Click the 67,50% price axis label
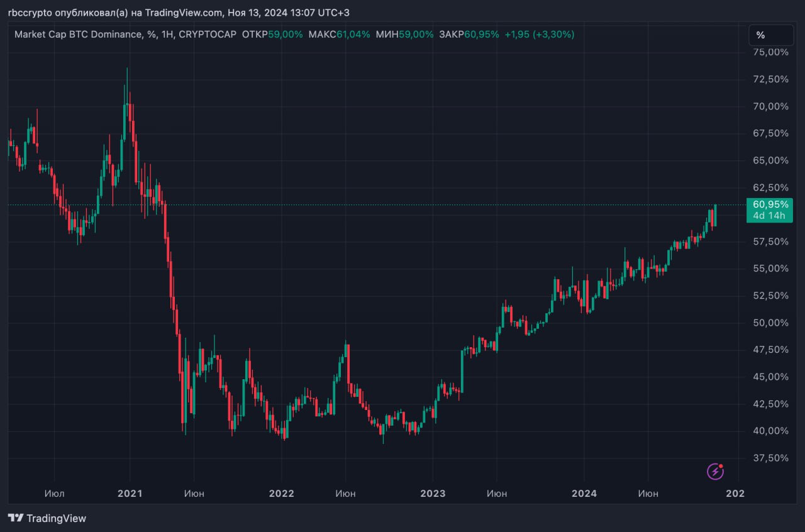 coord(770,133)
